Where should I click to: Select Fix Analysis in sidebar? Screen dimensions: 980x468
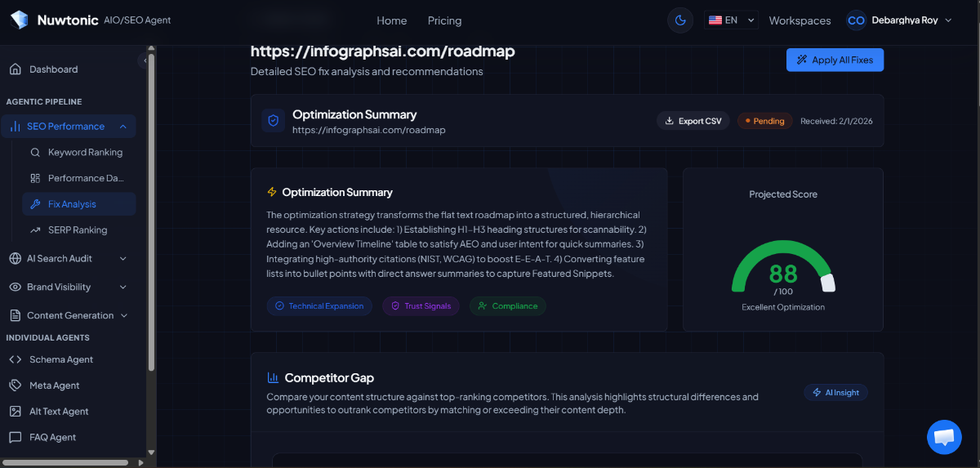71,204
